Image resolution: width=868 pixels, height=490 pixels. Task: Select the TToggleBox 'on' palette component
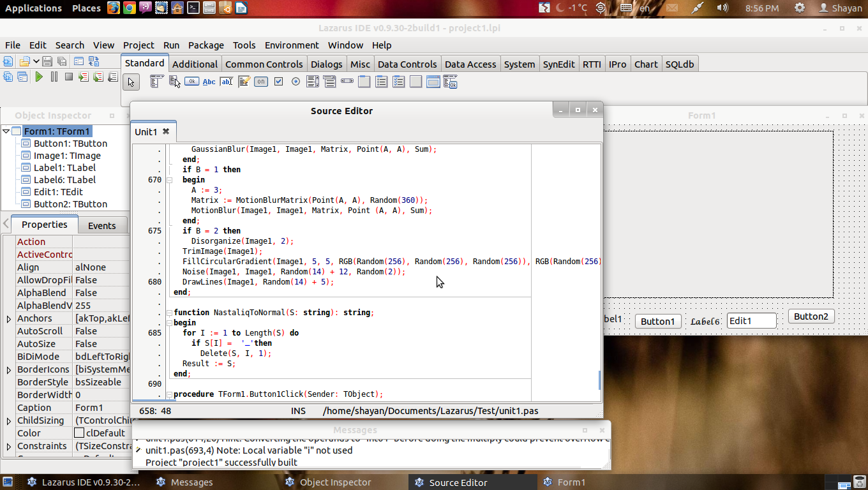point(261,81)
